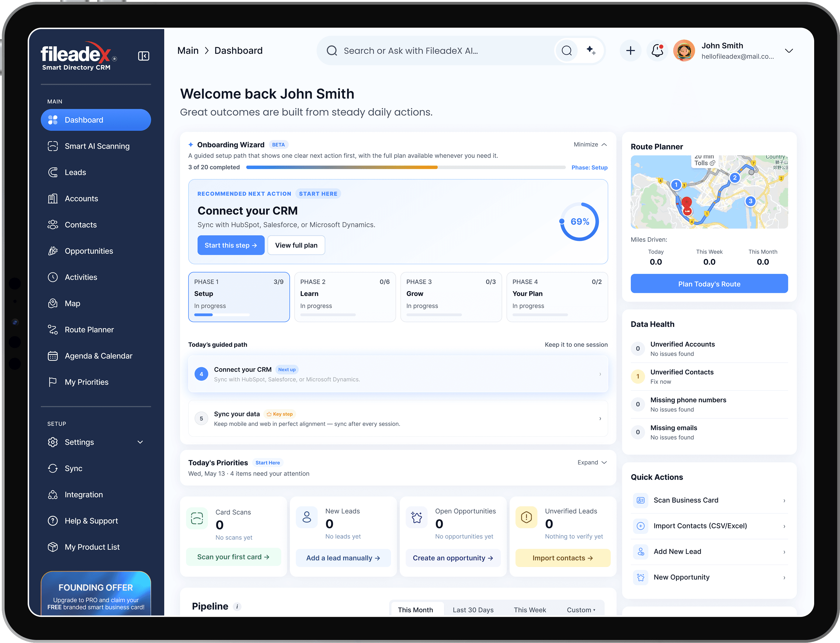Select the This Week Pipeline tab
Screen dimensions: 840x643
tap(530, 610)
